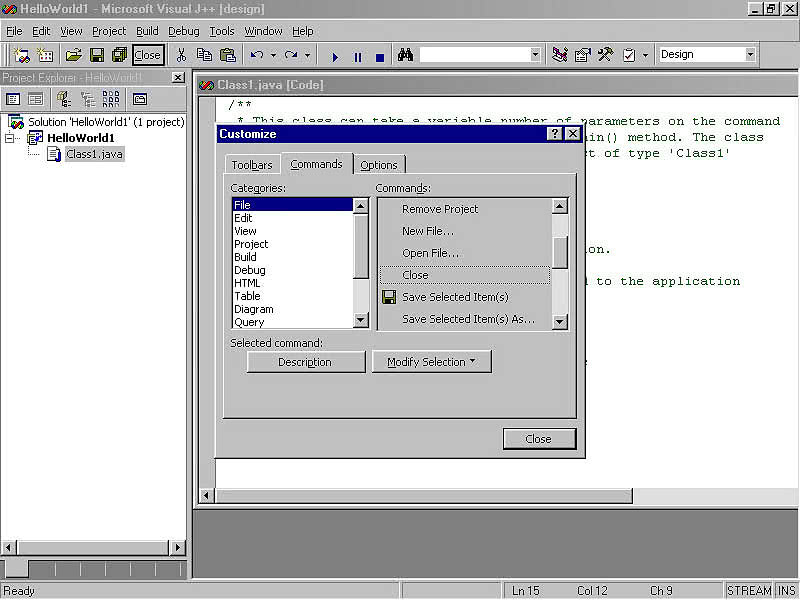The width and height of the screenshot is (800, 600).
Task: Click the Properties icon in Project Explorer toolbar
Action: pyautogui.click(x=139, y=99)
